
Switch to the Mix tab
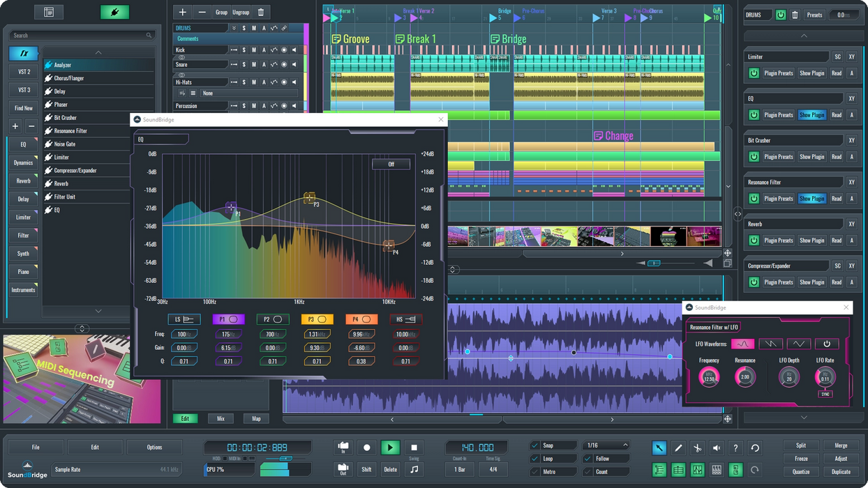(x=220, y=418)
